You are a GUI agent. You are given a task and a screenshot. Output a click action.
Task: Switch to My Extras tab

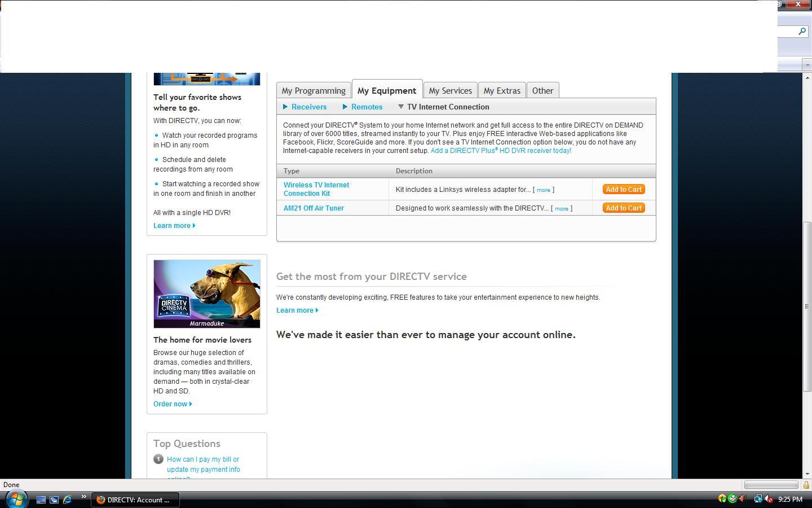click(x=502, y=91)
